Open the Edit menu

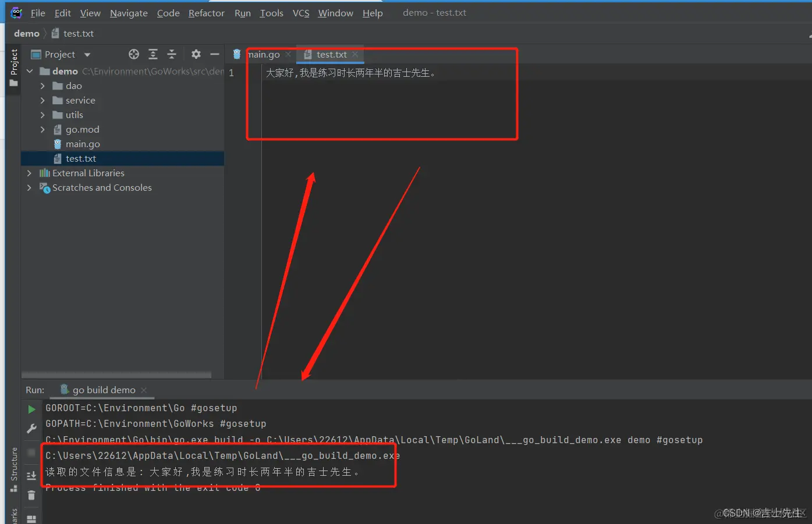[x=62, y=13]
